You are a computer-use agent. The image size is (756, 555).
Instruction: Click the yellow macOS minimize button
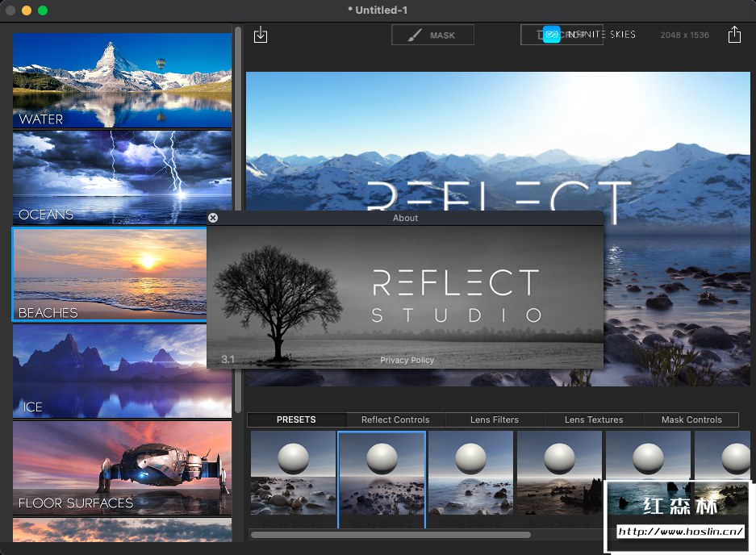point(27,10)
